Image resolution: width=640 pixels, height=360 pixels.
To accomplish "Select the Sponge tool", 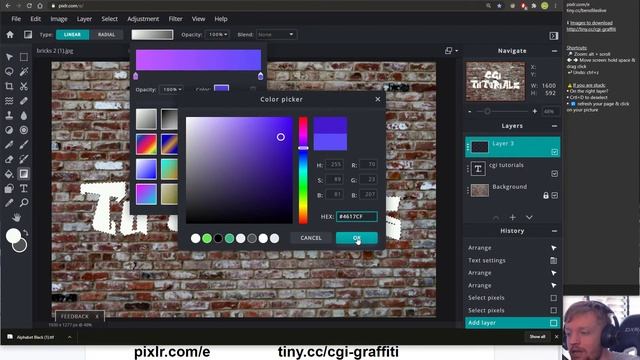I will (24, 130).
